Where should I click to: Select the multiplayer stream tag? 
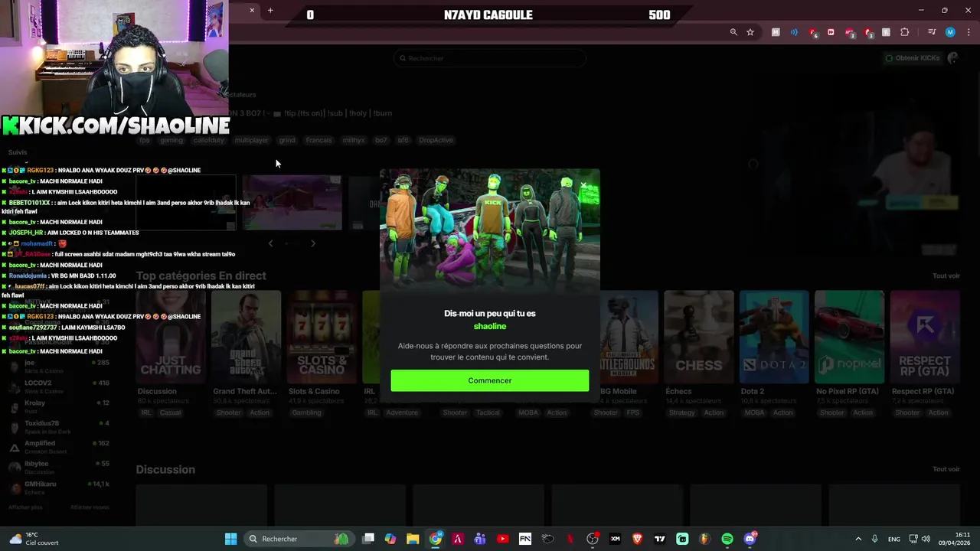click(251, 140)
